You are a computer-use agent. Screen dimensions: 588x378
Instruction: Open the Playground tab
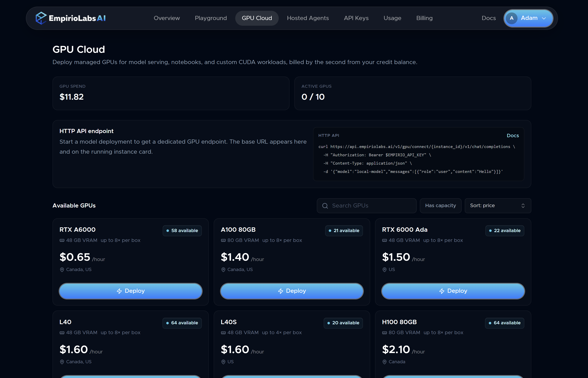pyautogui.click(x=211, y=18)
